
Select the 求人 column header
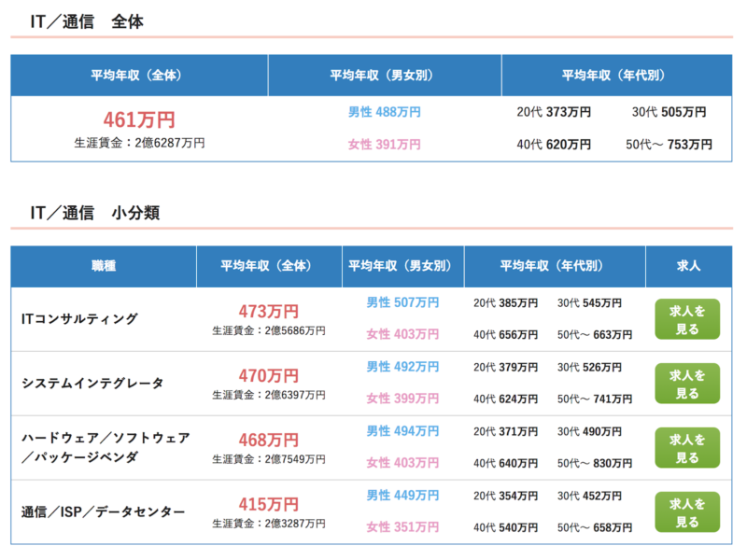pyautogui.click(x=688, y=266)
